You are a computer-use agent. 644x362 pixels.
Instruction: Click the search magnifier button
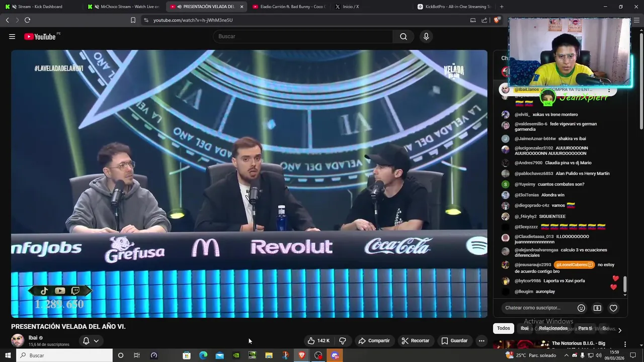pyautogui.click(x=404, y=36)
